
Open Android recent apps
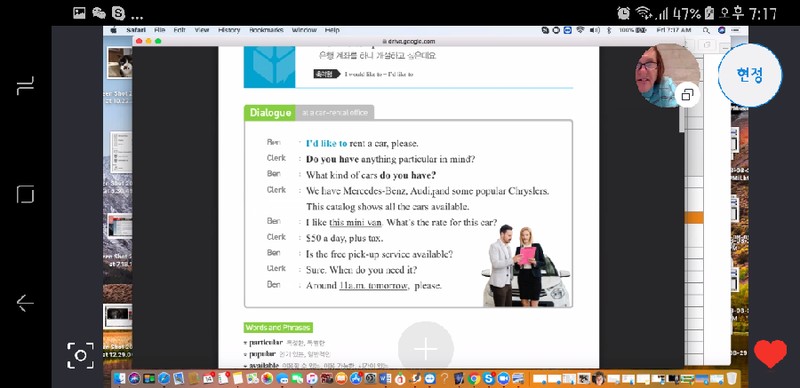click(26, 85)
